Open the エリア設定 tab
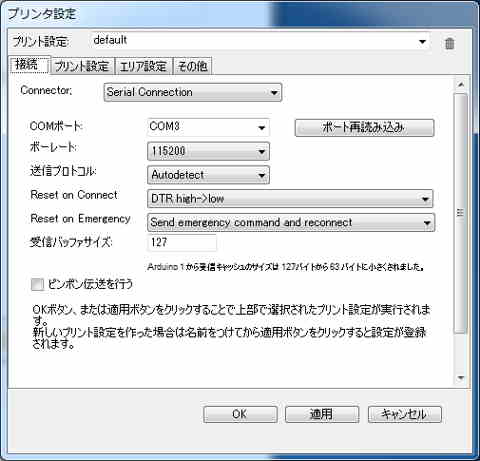 click(143, 66)
